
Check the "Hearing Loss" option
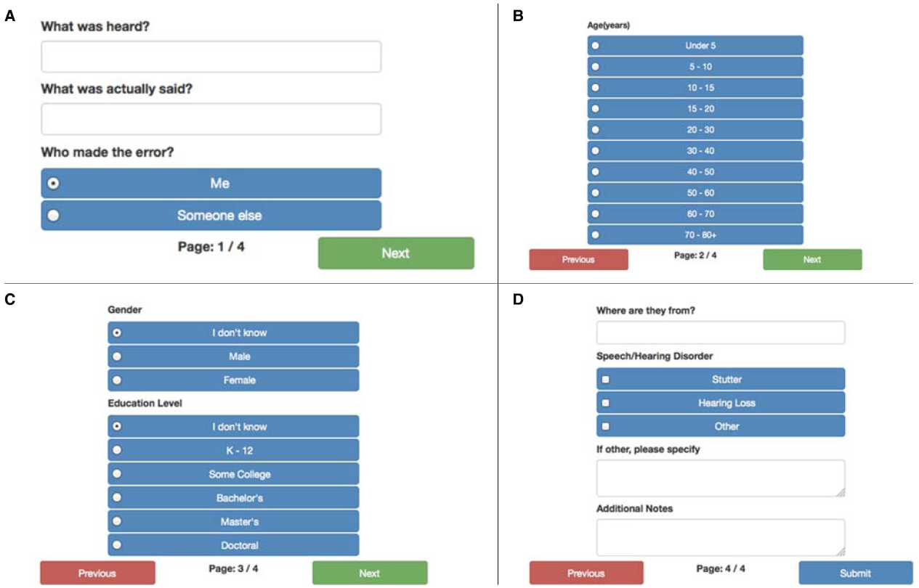[x=719, y=402]
